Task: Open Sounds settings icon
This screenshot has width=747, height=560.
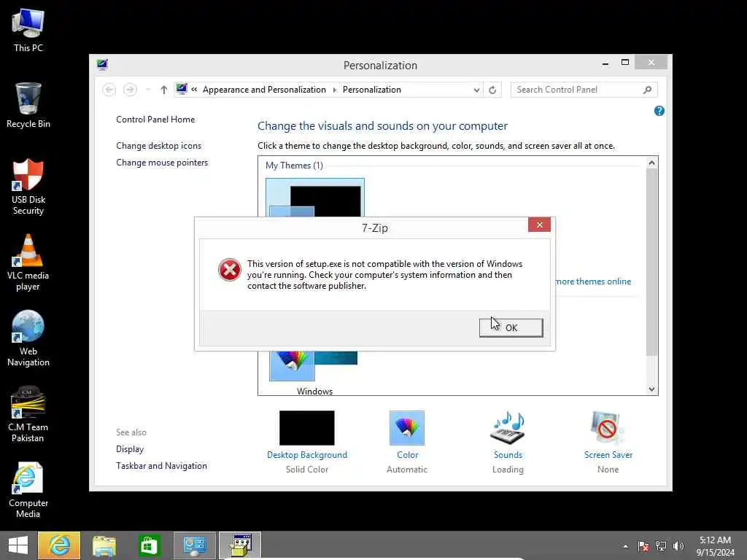Action: point(508,428)
